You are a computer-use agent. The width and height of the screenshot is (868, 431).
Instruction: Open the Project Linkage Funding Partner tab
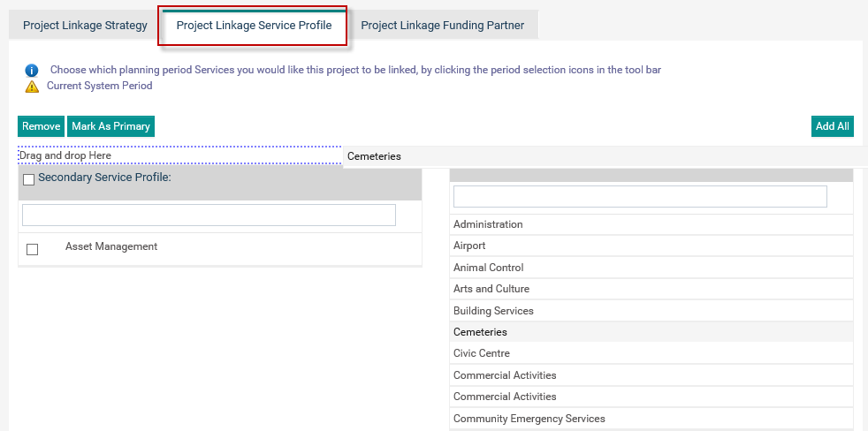point(442,25)
